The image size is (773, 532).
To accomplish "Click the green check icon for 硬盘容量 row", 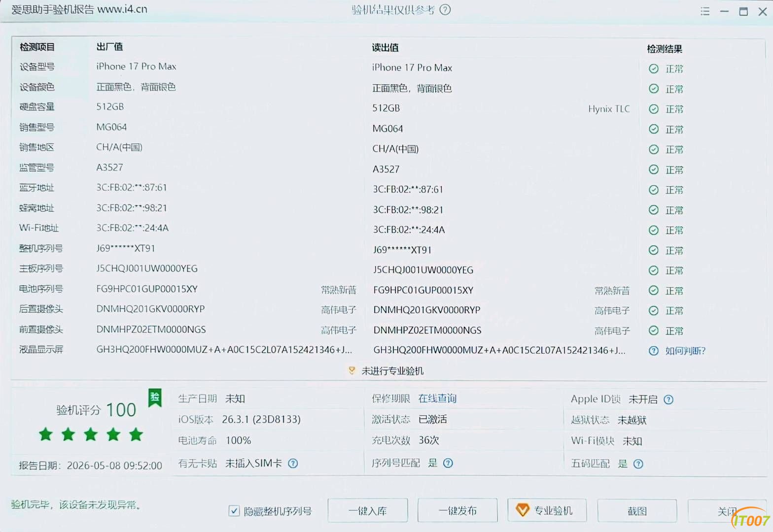I will click(x=654, y=109).
